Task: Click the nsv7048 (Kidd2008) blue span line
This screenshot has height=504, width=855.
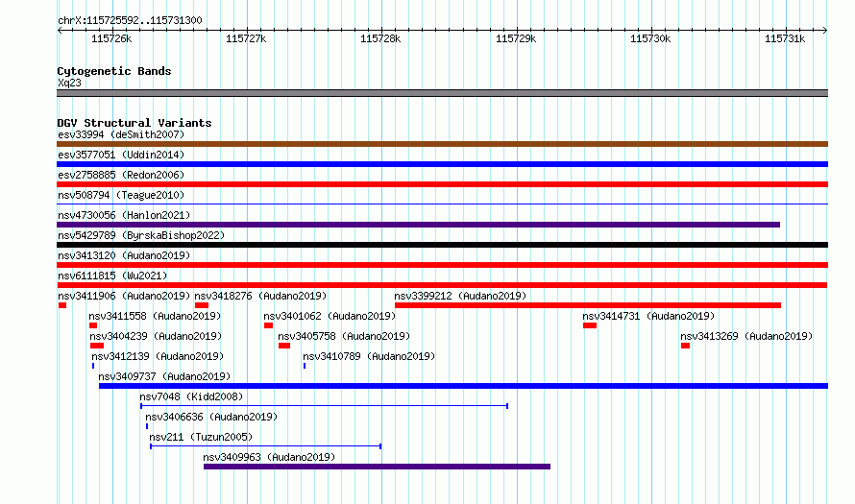Action: click(x=324, y=406)
